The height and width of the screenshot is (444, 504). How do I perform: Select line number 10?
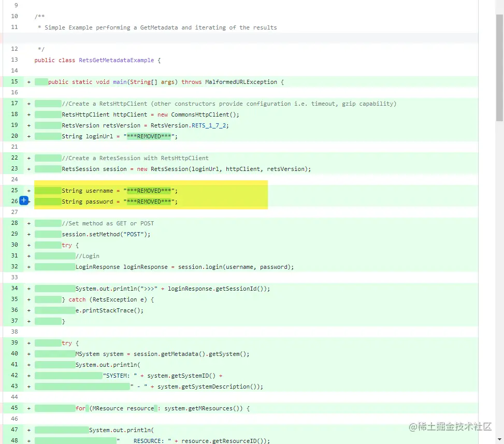pos(15,16)
